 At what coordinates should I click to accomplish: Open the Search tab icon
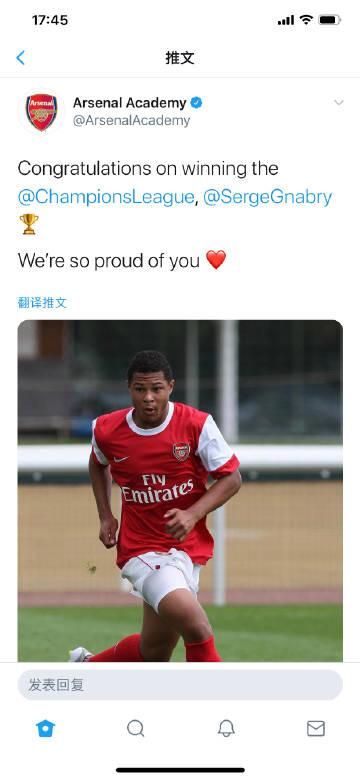pyautogui.click(x=136, y=728)
